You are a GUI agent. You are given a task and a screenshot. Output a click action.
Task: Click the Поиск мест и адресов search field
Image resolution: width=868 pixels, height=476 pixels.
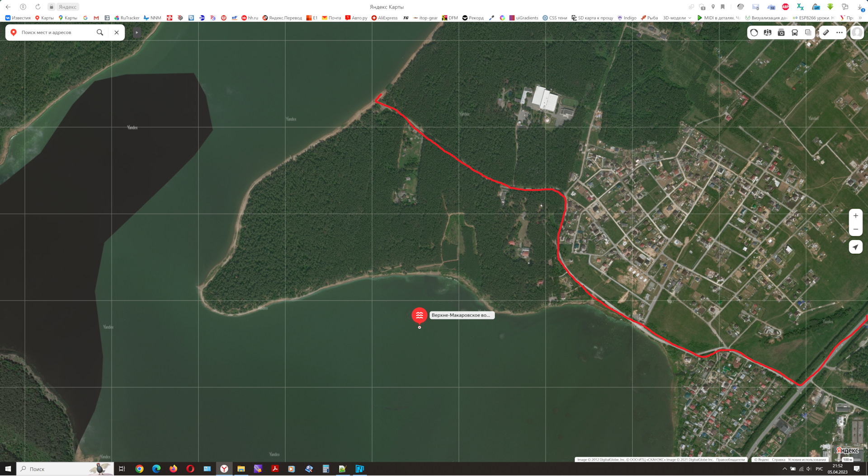click(x=57, y=33)
